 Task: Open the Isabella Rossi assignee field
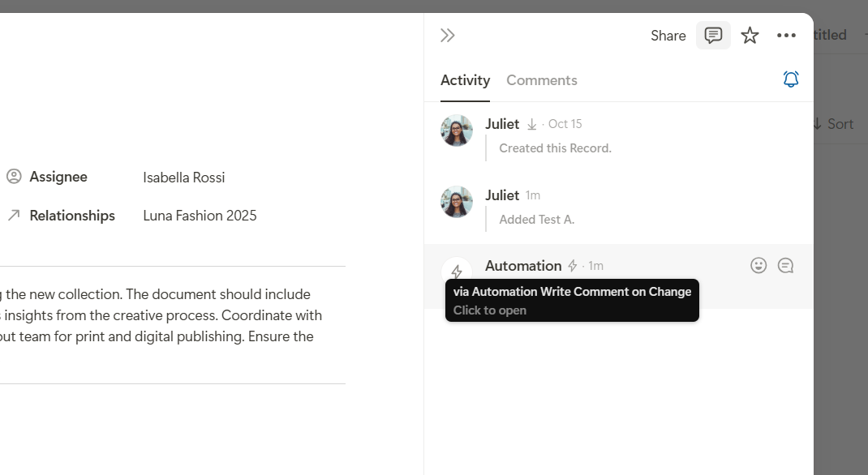tap(184, 178)
